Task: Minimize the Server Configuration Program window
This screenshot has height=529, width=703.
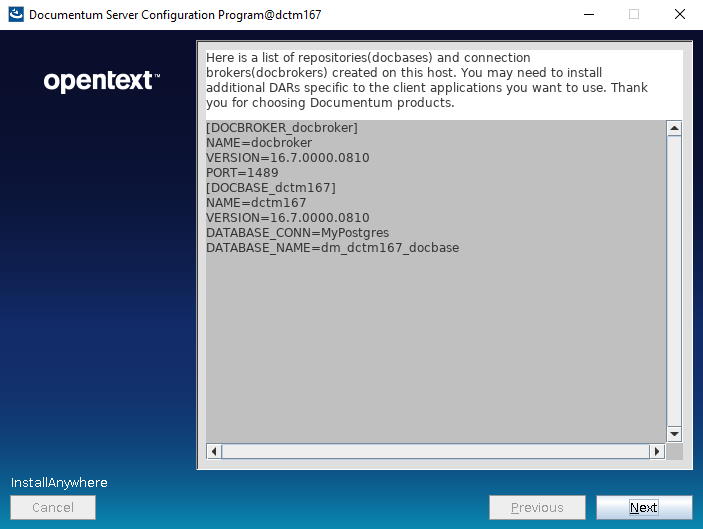Action: pyautogui.click(x=587, y=15)
